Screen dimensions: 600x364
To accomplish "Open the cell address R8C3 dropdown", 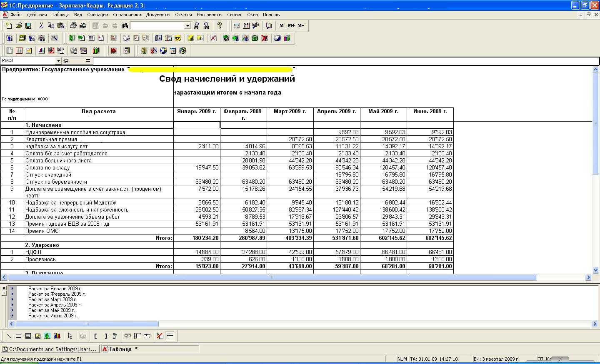I will [x=58, y=61].
